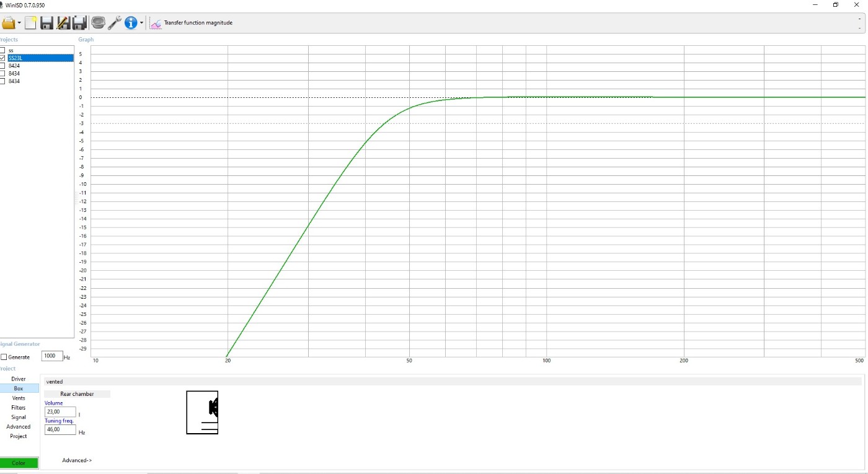Click the green Color swatch button
This screenshot has width=868, height=474.
19,463
